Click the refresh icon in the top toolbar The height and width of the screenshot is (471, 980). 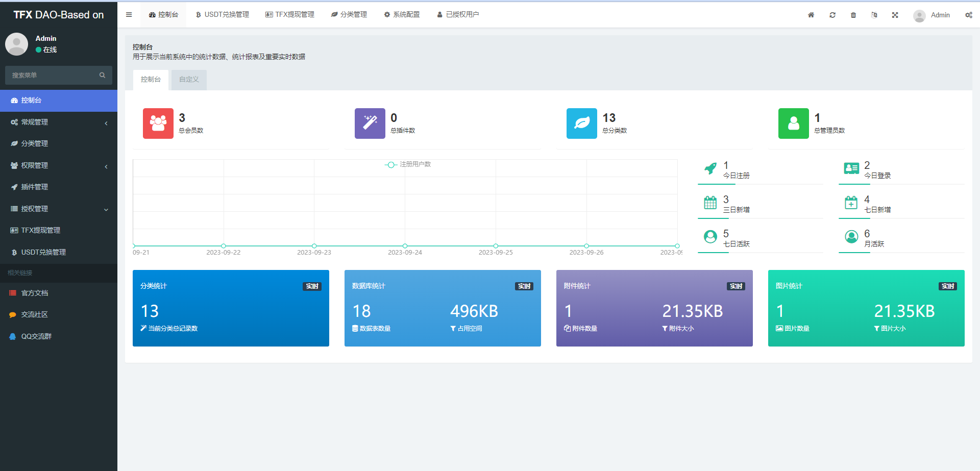point(832,15)
